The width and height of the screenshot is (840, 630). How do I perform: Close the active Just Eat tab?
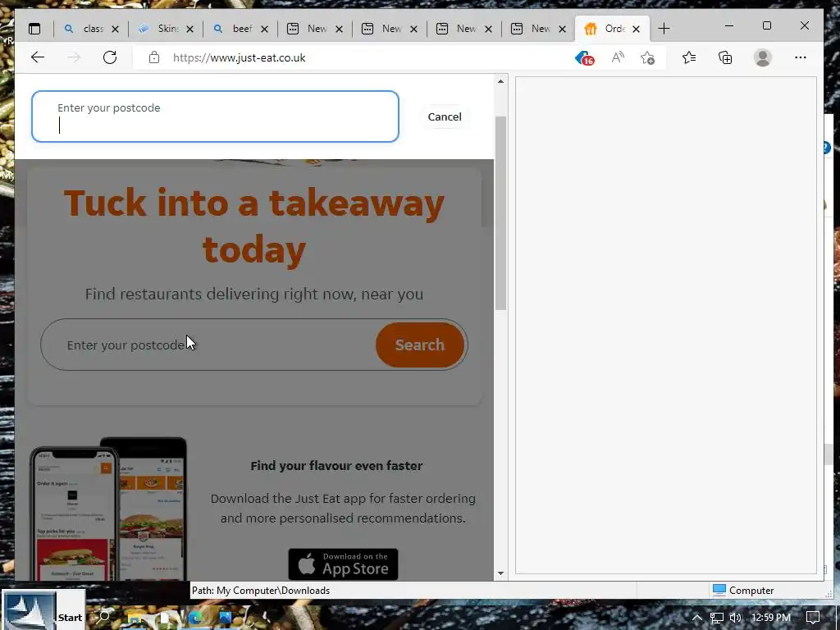pos(636,29)
